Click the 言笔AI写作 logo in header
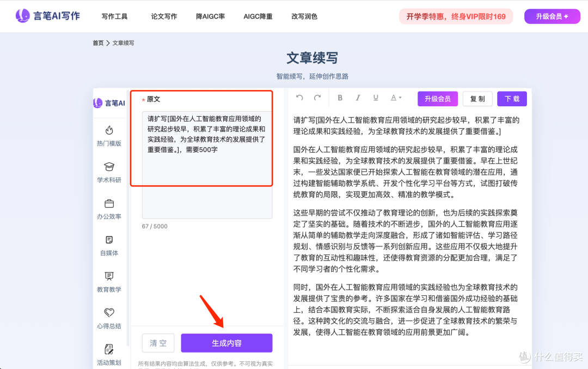 tap(47, 16)
